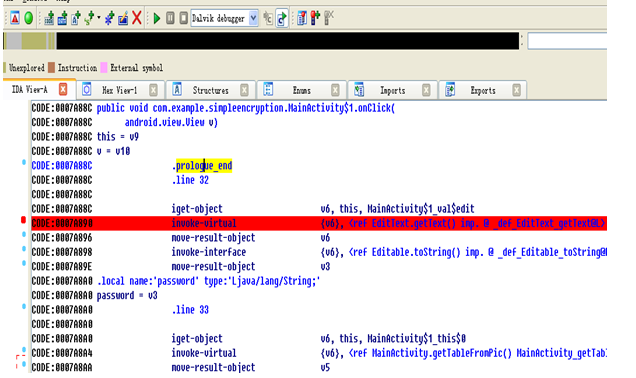Screen dimensions: 636x378
Task: Click the insert data item icon with green plus
Action: coord(49,18)
